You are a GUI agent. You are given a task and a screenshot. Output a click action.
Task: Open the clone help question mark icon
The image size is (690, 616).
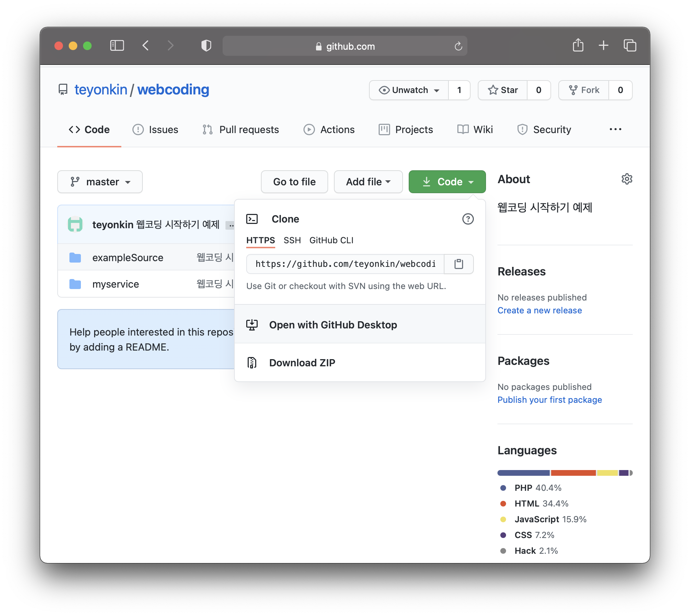(468, 219)
